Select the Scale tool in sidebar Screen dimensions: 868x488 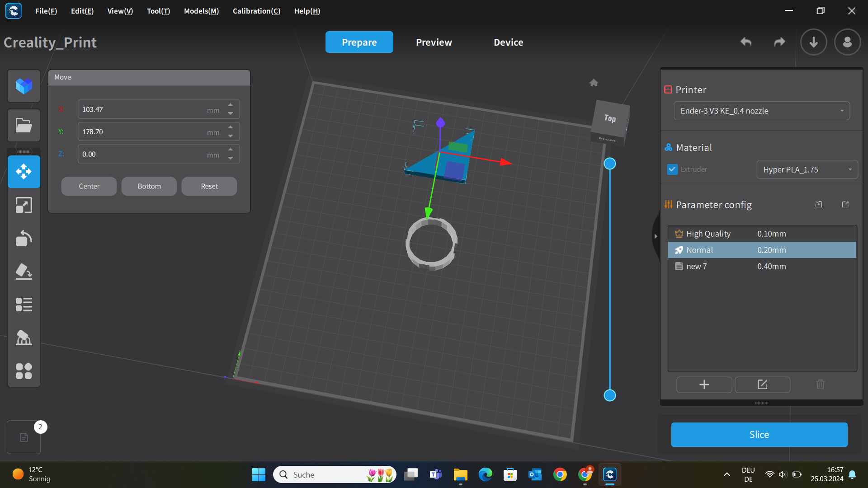[x=24, y=205]
